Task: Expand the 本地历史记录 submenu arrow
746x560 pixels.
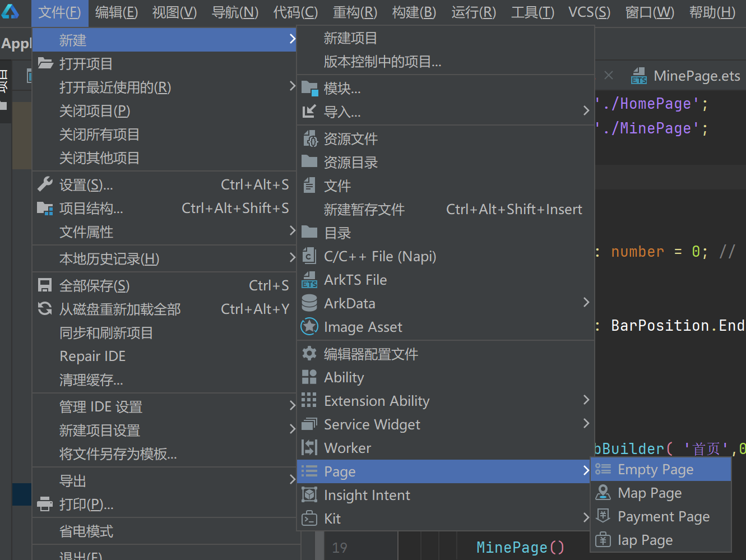Action: click(292, 258)
